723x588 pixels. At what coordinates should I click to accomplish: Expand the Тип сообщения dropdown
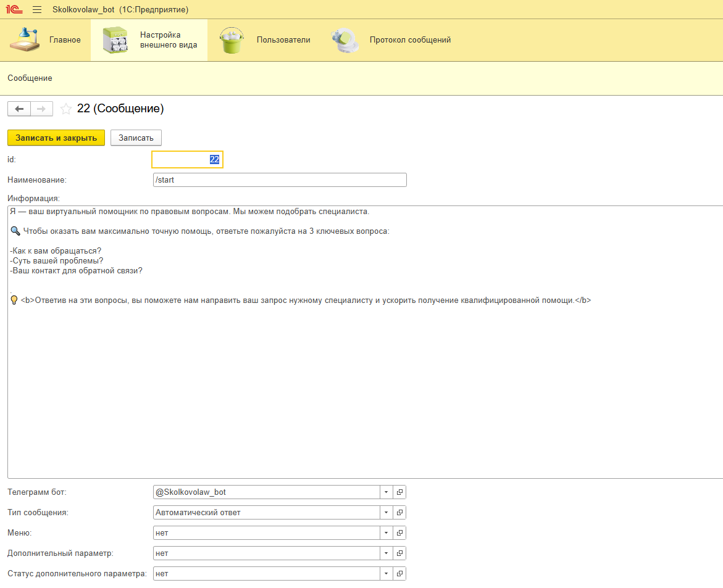[386, 513]
